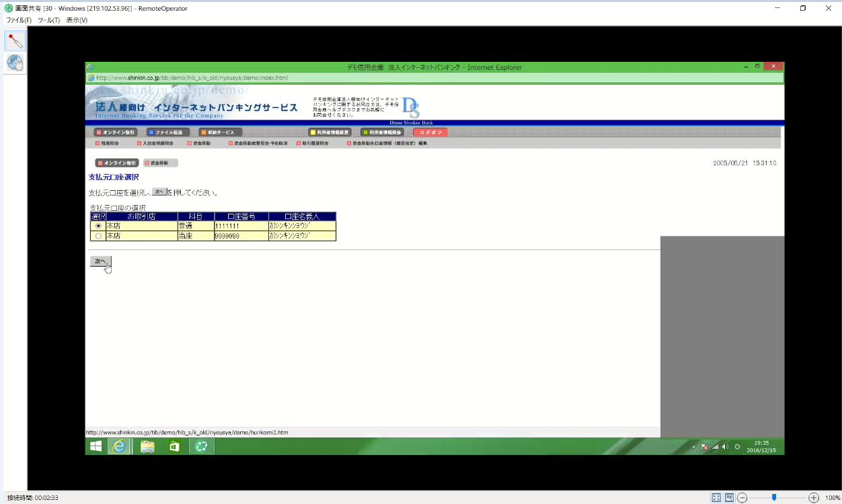Select the 当座 account 9999999 radio button
The image size is (842, 504).
coord(98,236)
